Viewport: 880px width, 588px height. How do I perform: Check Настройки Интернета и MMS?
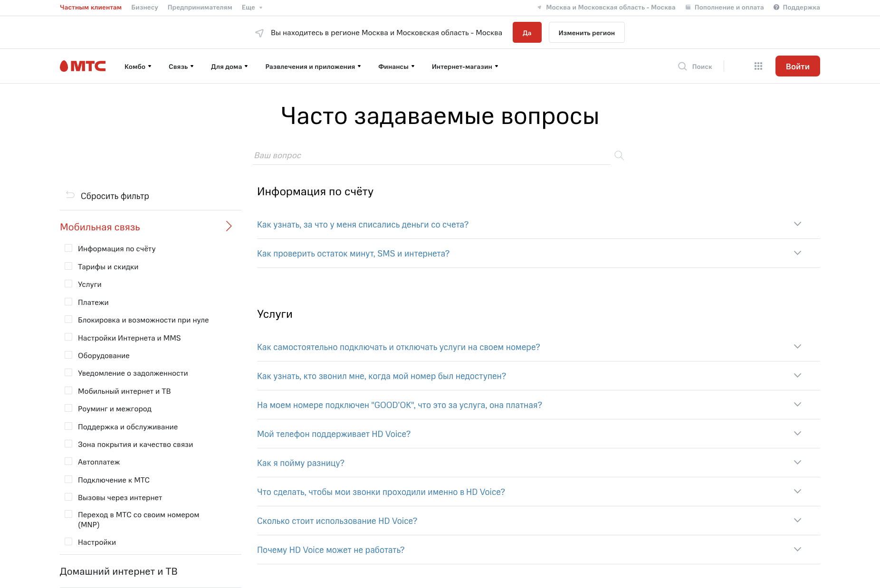click(x=68, y=337)
